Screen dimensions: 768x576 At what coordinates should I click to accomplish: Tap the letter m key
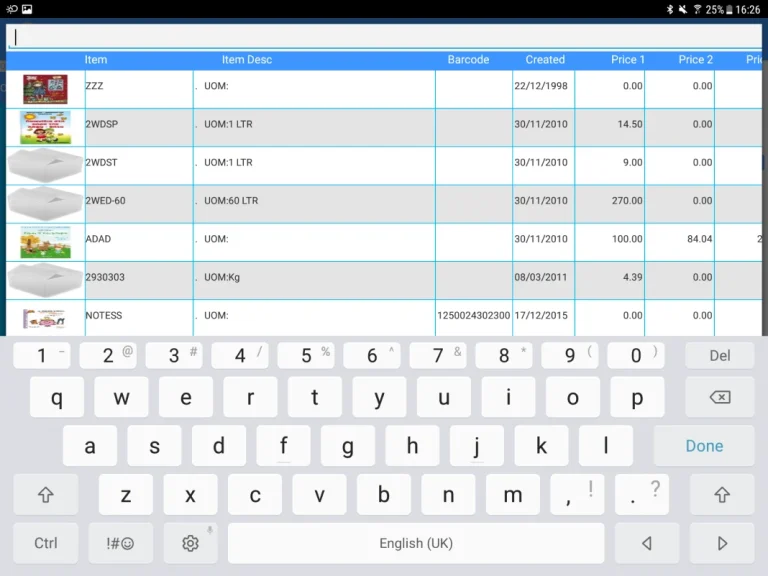pyautogui.click(x=513, y=495)
